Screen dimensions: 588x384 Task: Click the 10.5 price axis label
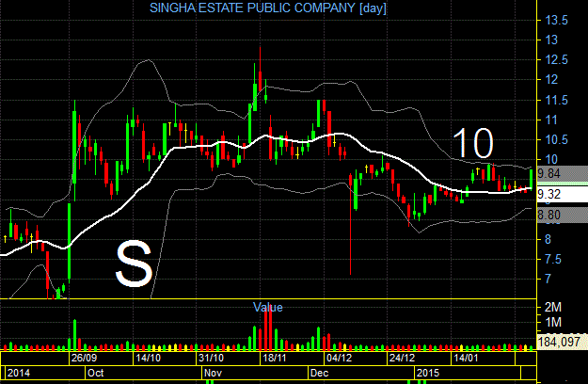pyautogui.click(x=557, y=140)
